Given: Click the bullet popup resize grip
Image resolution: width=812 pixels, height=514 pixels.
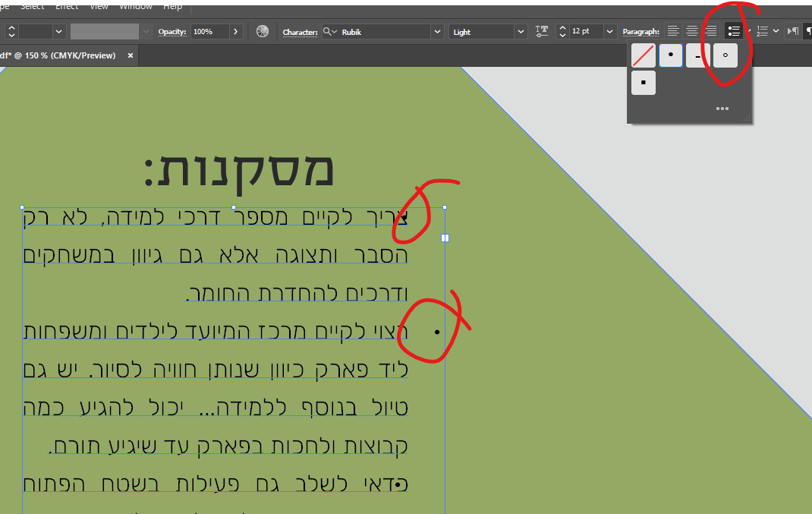Looking at the screenshot, I should pos(746,118).
